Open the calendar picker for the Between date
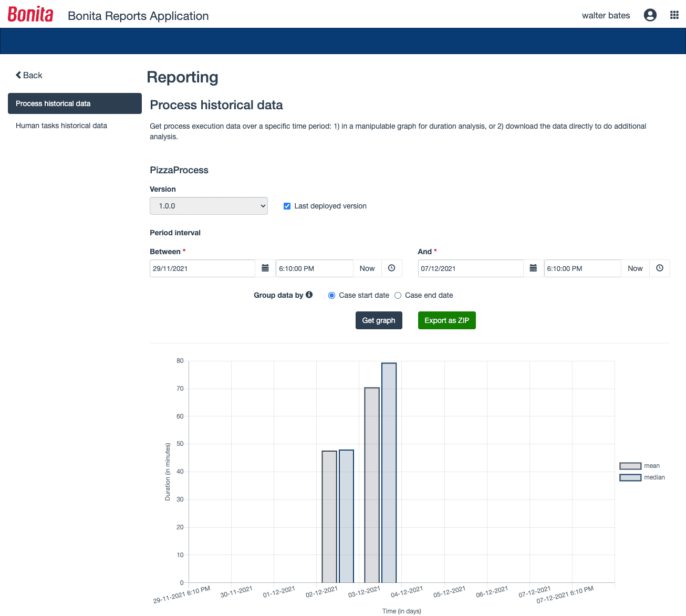This screenshot has width=686, height=616. [265, 268]
